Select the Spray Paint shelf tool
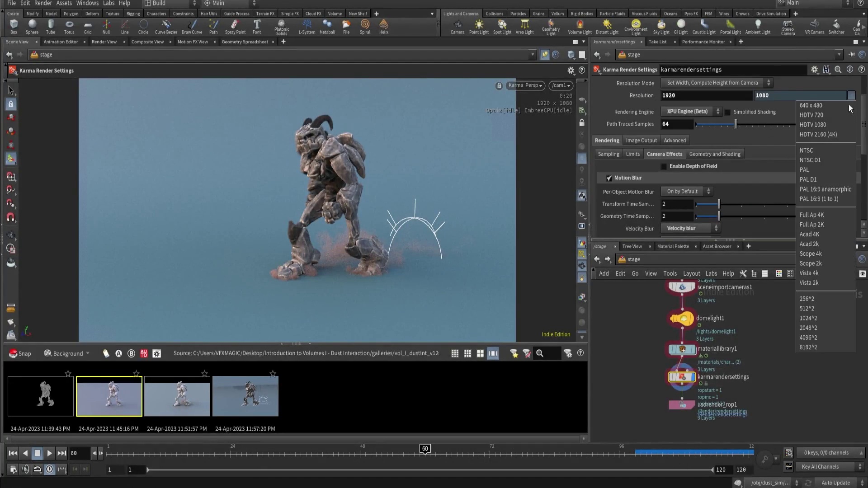868x488 pixels. [x=235, y=27]
